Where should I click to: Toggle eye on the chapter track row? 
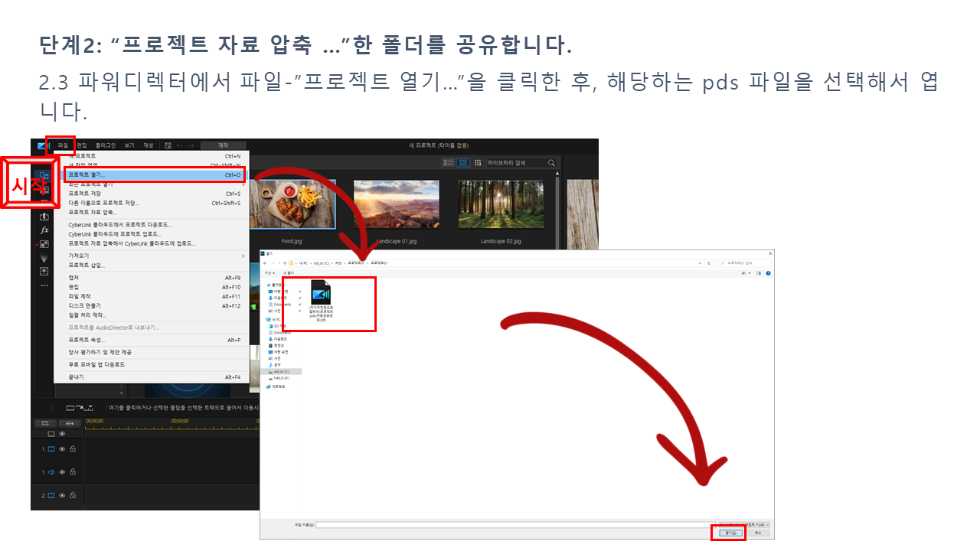tap(62, 433)
